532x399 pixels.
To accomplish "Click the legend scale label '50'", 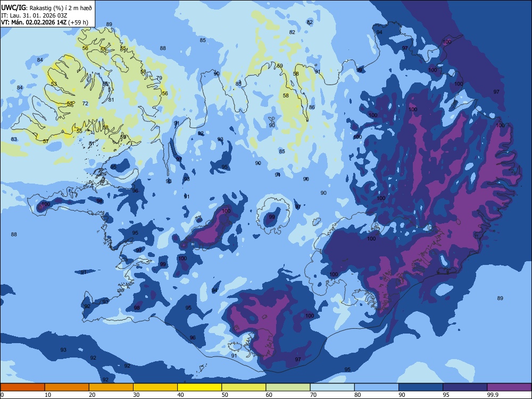I will point(225,395).
